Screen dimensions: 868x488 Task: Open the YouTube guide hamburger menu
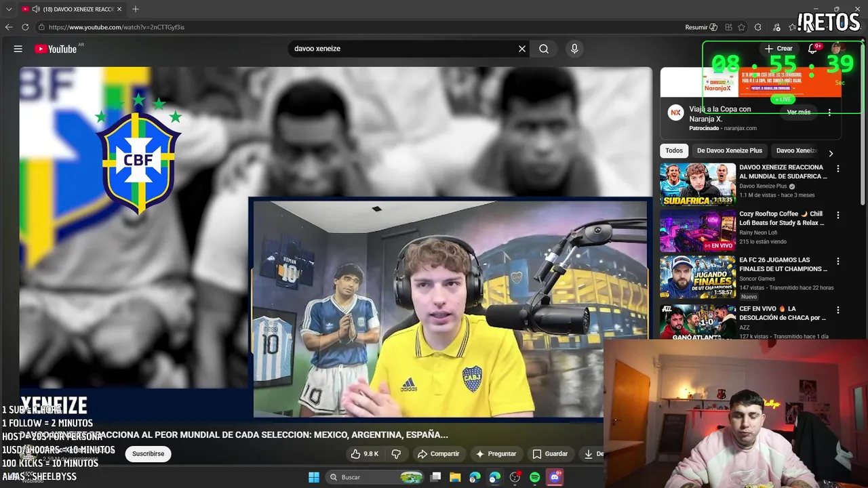[18, 49]
